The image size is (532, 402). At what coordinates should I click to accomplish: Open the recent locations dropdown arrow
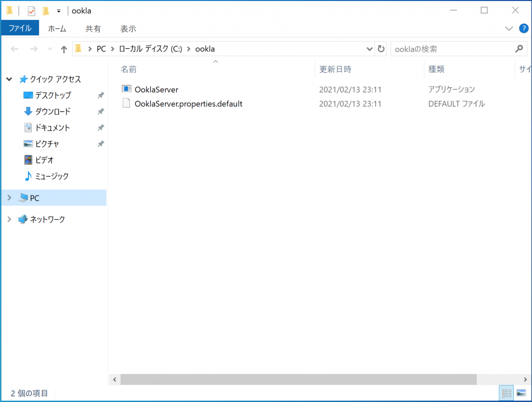[50, 49]
